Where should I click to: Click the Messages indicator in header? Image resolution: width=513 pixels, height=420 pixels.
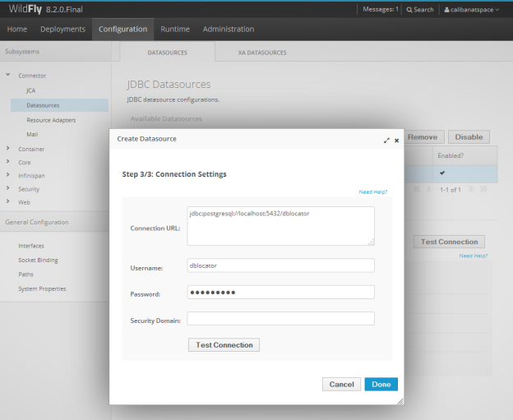coord(379,10)
